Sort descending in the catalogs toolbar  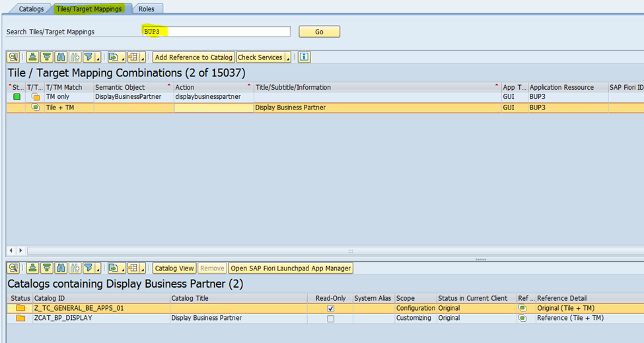click(x=47, y=268)
